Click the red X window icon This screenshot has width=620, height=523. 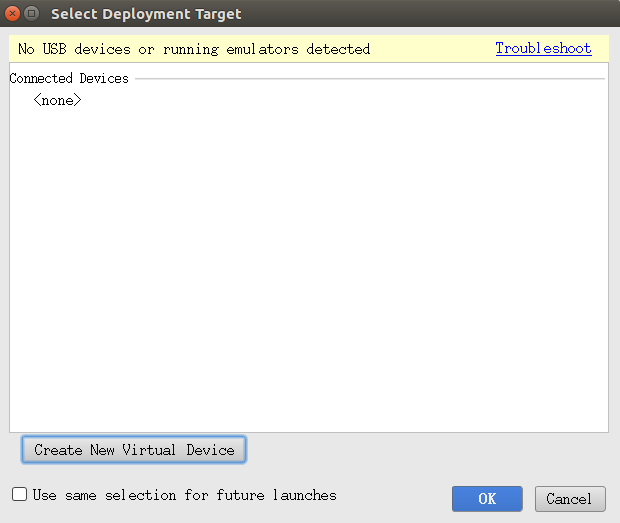pos(12,14)
